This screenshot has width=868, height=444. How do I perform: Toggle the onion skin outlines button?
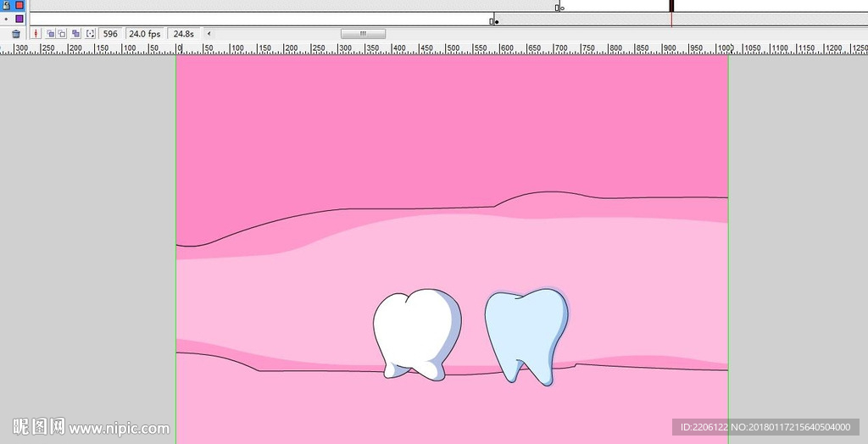pyautogui.click(x=62, y=34)
